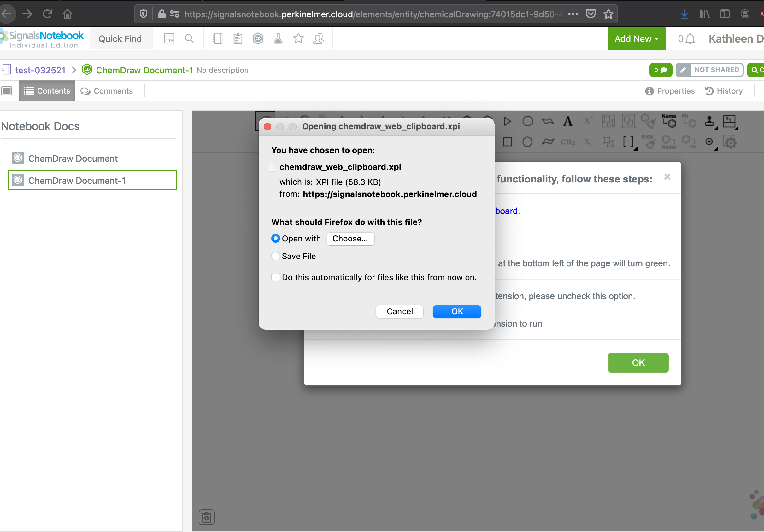Open the R1 table tool
The width and height of the screenshot is (764, 532).
point(729,121)
